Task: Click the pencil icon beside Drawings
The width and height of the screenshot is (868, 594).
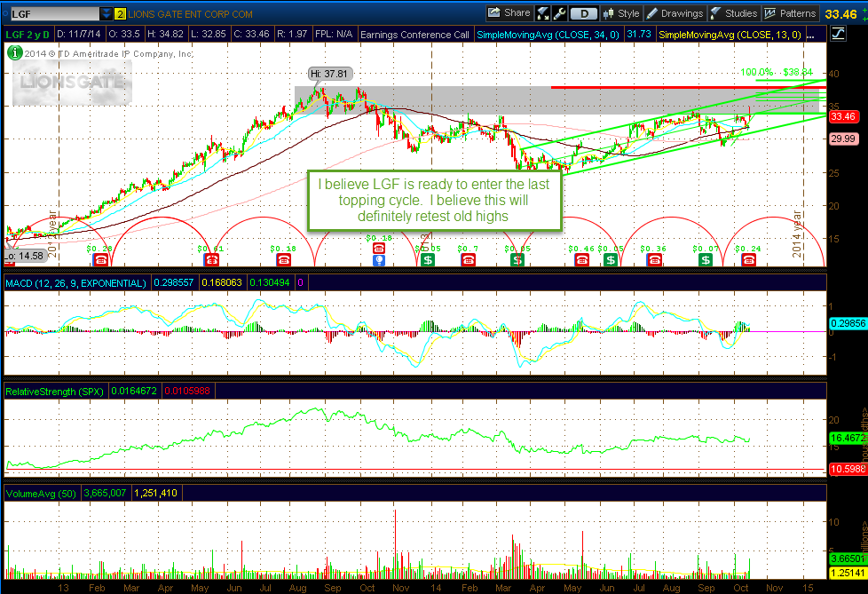Action: tap(651, 13)
